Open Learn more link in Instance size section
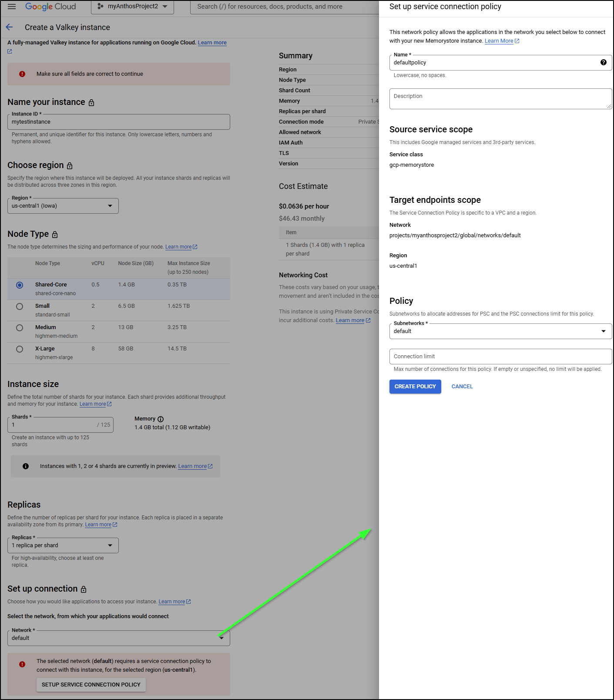This screenshot has width=614, height=700. click(95, 404)
